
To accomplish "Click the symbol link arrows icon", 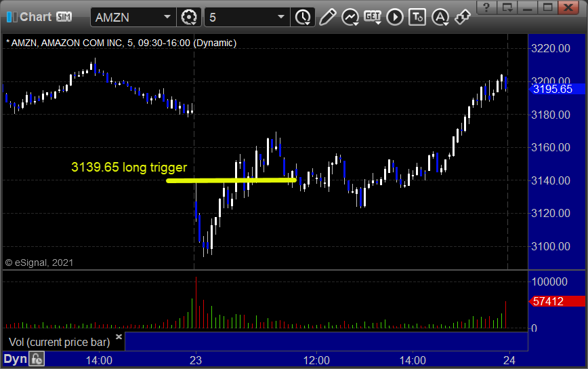I will click(463, 17).
